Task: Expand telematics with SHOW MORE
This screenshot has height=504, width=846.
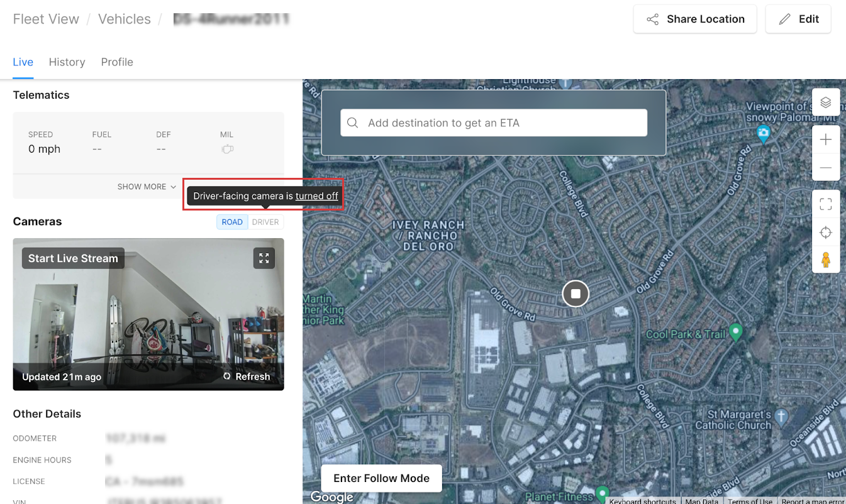Action: 147,187
